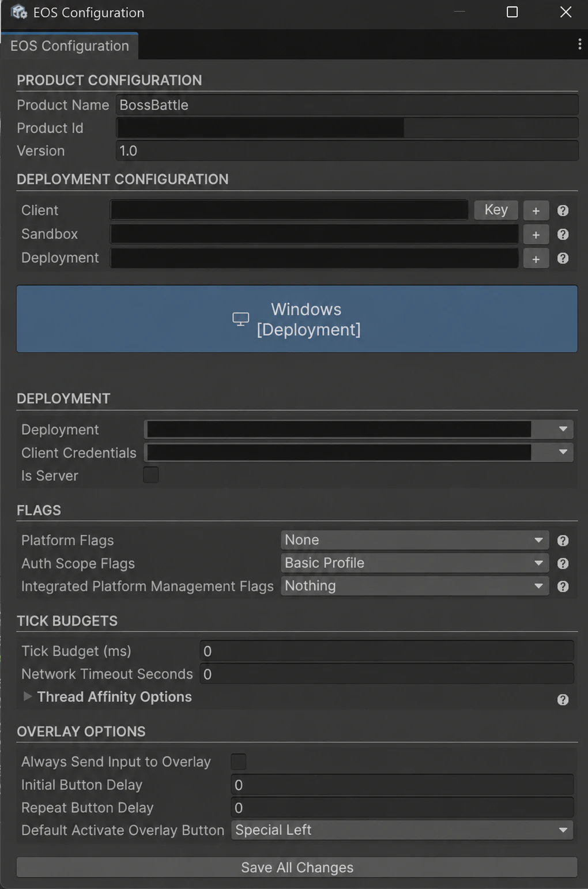Toggle Always Send Input to Overlay
Image resolution: width=588 pixels, height=889 pixels.
(238, 761)
